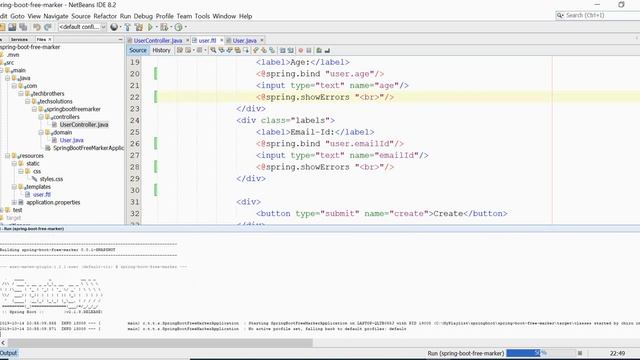Click the Toggle Bookmark icon in editor toolbar
640x360 pixels.
(272, 50)
